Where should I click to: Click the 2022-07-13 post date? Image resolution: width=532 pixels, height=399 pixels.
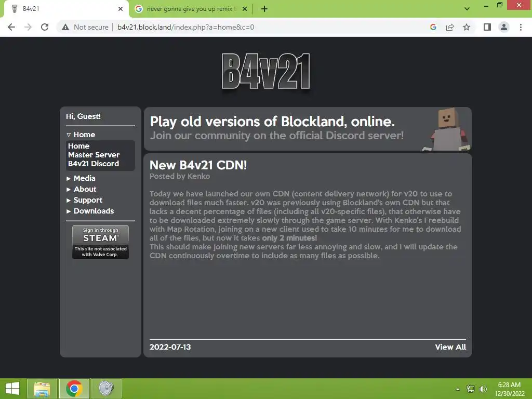(170, 347)
